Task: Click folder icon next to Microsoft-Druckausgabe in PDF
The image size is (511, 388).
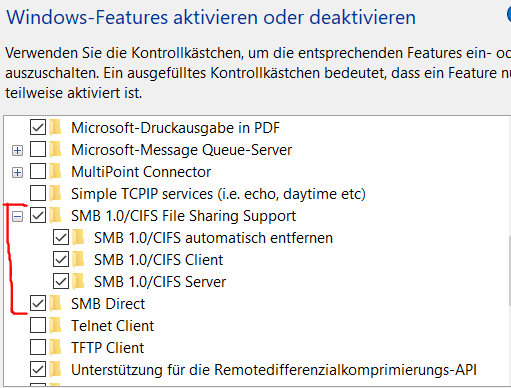Action: (x=55, y=127)
